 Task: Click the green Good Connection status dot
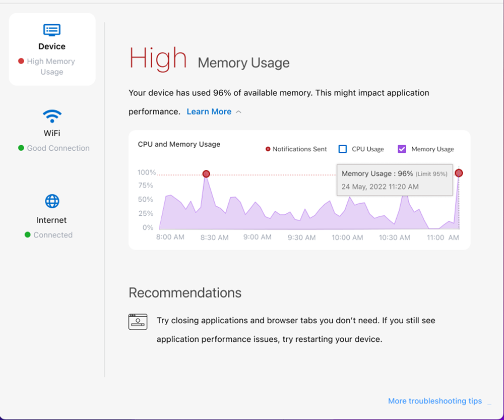[21, 148]
